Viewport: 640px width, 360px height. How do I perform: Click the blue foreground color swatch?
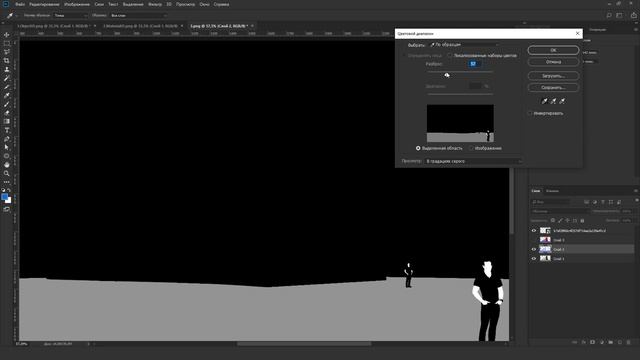pyautogui.click(x=4, y=197)
